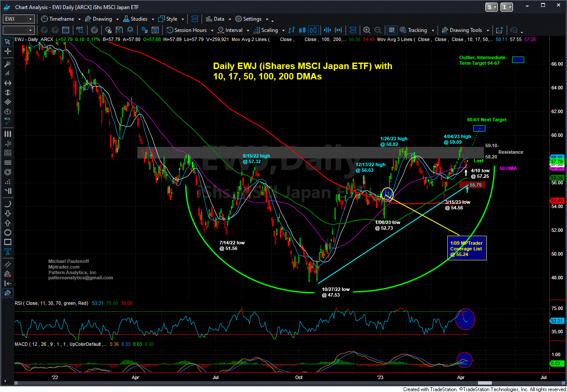This screenshot has height=392, width=567.
Task: Select the trendline drawing tool
Action: (8, 264)
